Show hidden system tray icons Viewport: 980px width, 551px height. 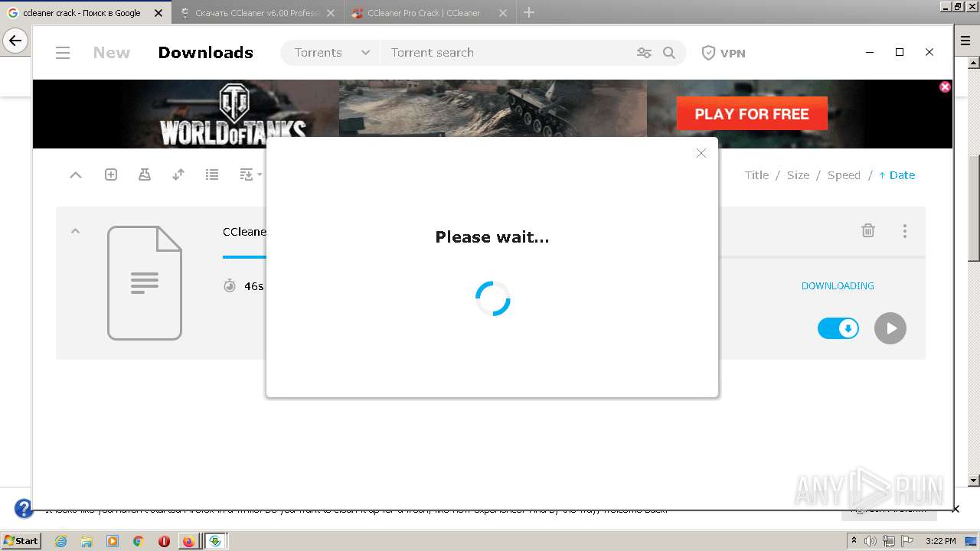[x=854, y=540]
